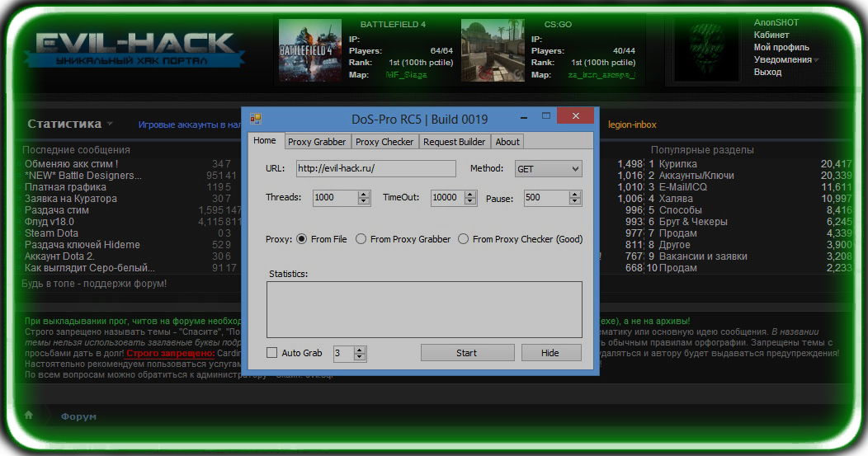Image resolution: width=868 pixels, height=456 pixels.
Task: Open the *NEW* Battle Designers thread
Action: [83, 176]
